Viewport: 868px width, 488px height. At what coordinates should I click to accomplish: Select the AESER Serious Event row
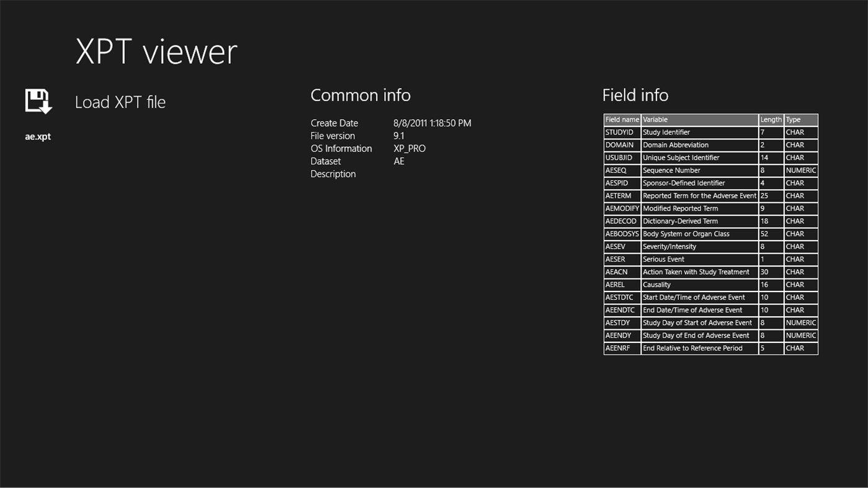click(x=682, y=259)
